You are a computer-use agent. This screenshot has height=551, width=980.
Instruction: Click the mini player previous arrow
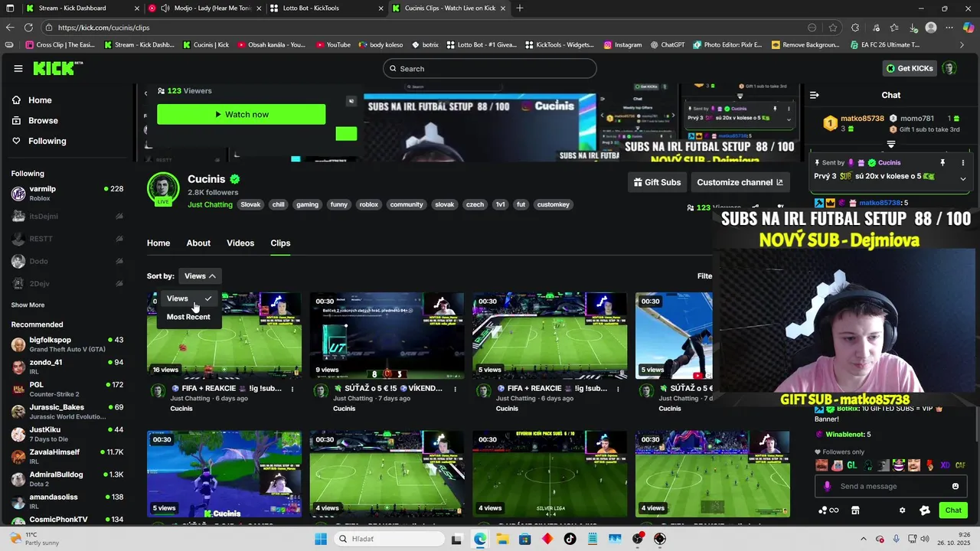[x=146, y=93]
